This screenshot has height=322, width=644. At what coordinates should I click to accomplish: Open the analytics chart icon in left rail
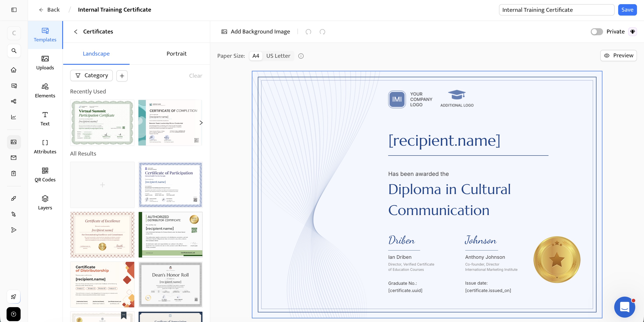[14, 117]
